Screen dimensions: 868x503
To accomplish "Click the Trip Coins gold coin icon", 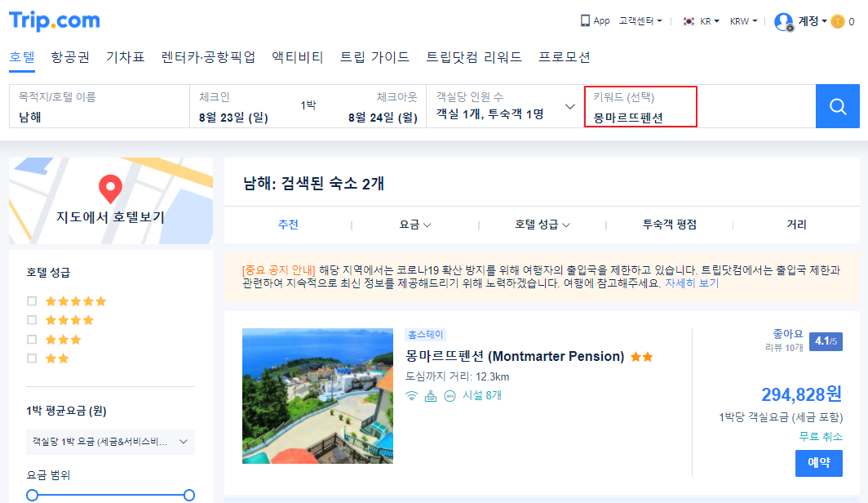I will coord(838,21).
